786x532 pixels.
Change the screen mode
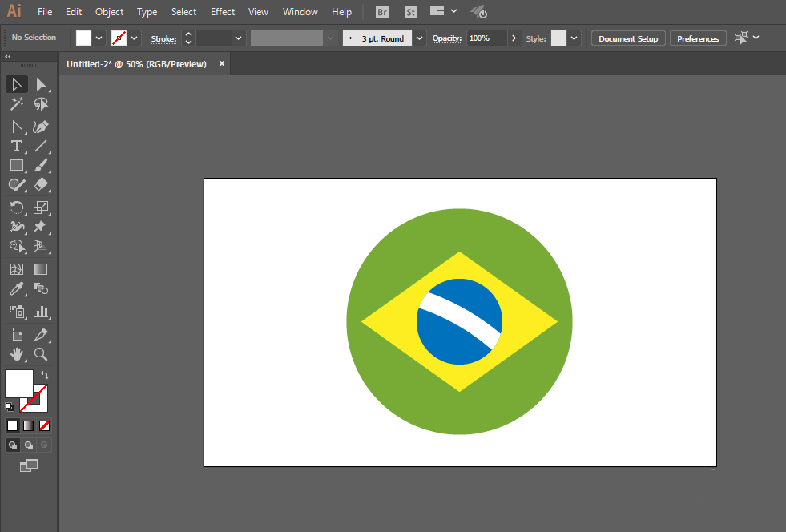(x=29, y=465)
